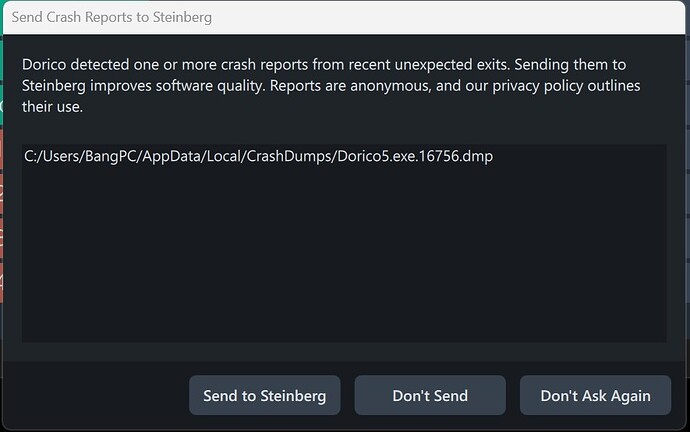The width and height of the screenshot is (690, 432).
Task: Click the 'their use.' line of the description
Action: [x=53, y=106]
